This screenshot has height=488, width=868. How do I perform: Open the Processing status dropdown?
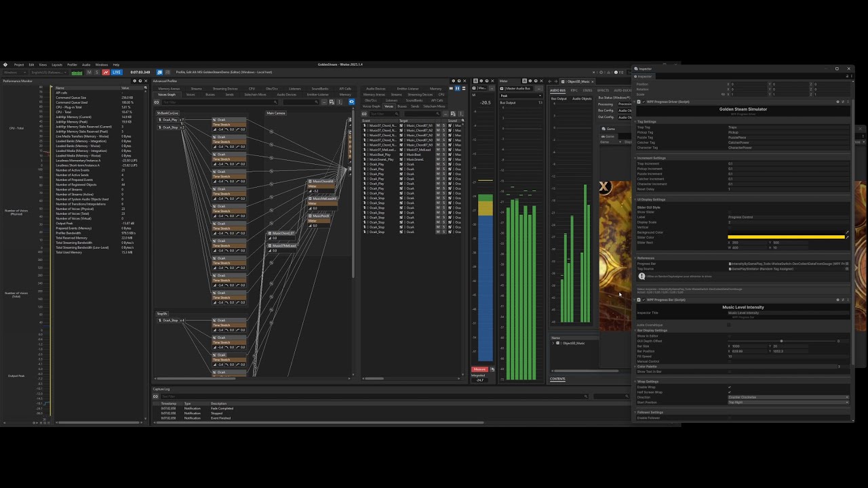point(625,104)
